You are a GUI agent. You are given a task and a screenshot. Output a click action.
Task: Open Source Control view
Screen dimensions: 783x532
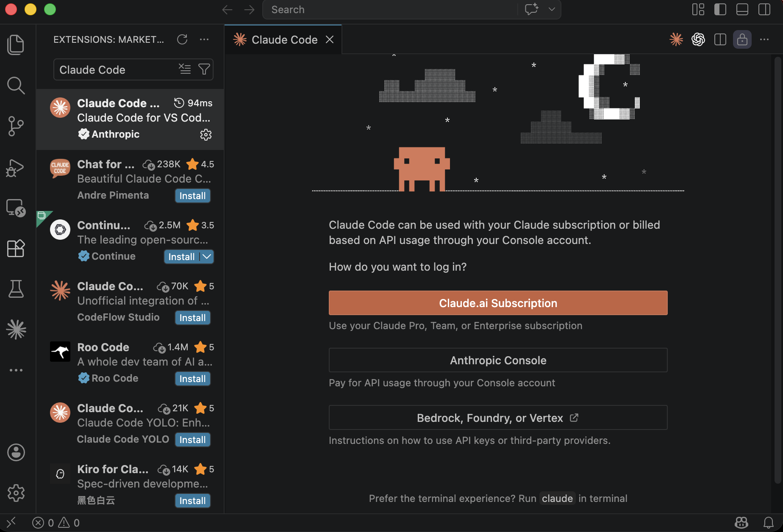click(16, 126)
